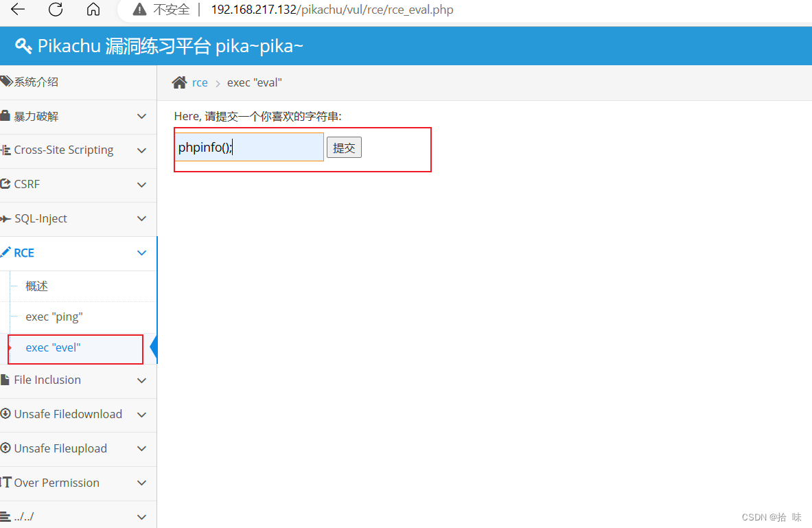Select the pencil icon beside RCE
Screen dimensions: 812x528
[6, 252]
